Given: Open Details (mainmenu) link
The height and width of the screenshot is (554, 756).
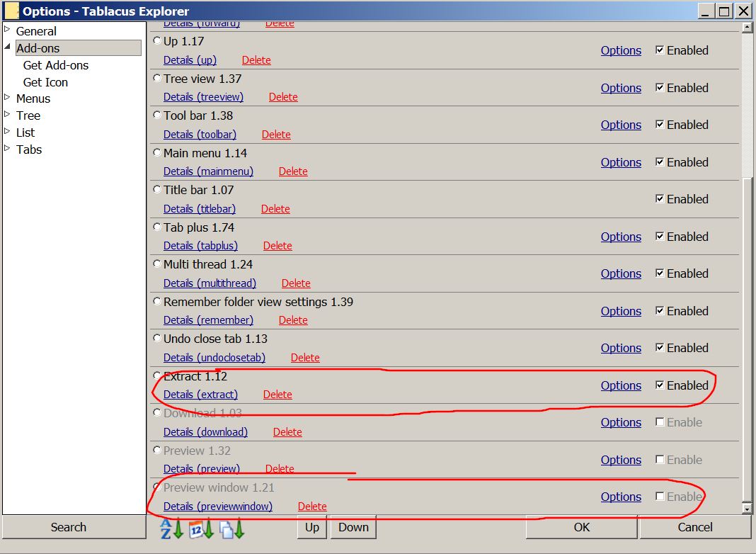Looking at the screenshot, I should click(x=208, y=171).
